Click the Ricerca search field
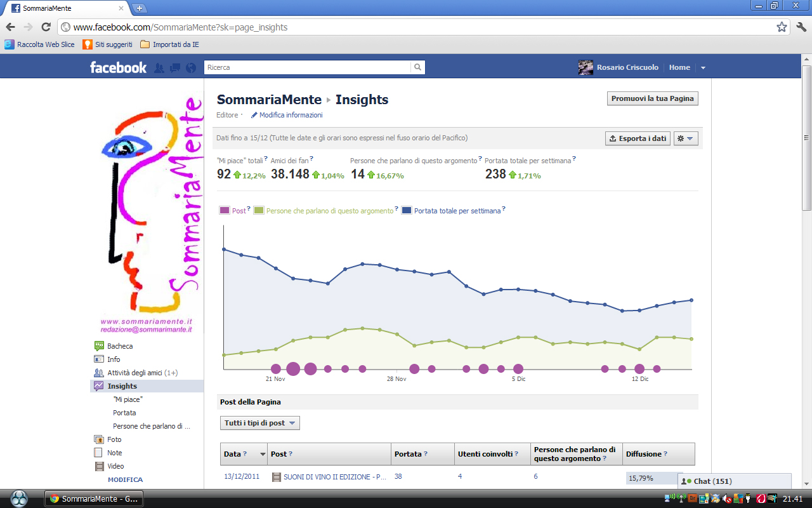This screenshot has height=508, width=812. point(308,67)
